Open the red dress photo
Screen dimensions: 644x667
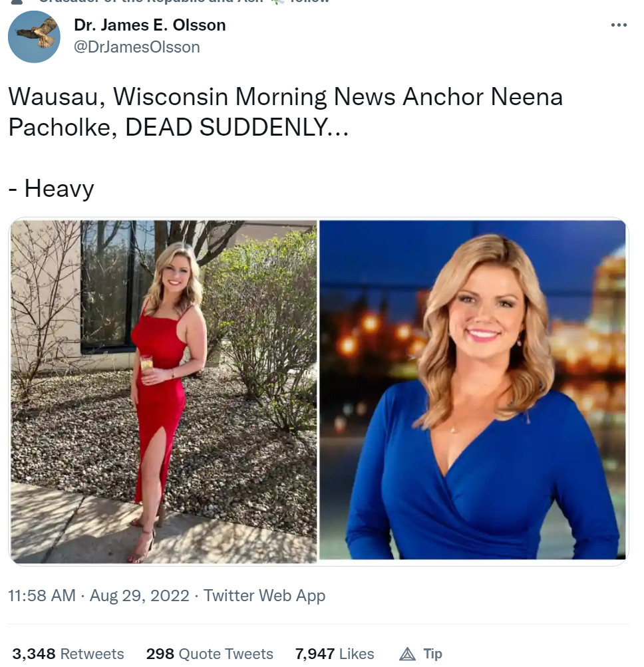164,392
